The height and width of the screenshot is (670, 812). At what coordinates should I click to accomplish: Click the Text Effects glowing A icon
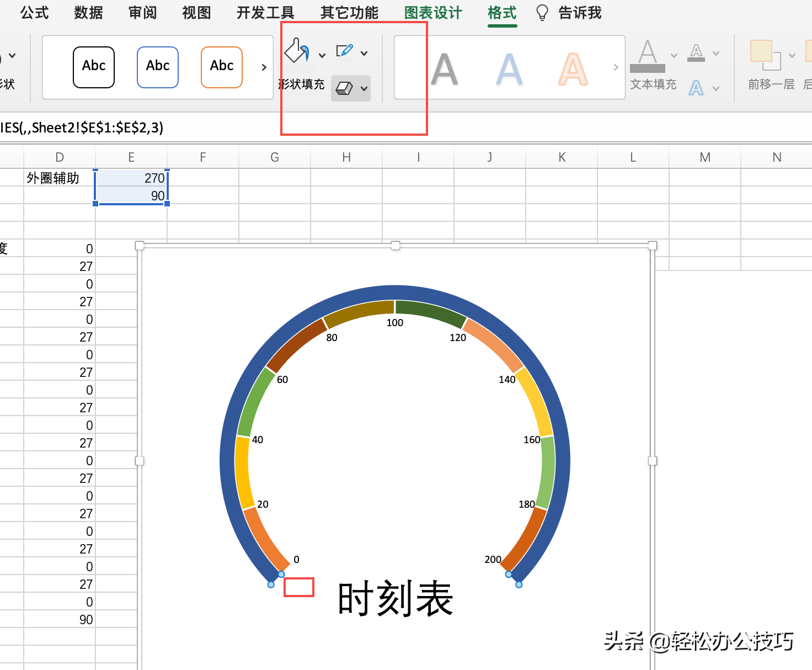click(696, 88)
